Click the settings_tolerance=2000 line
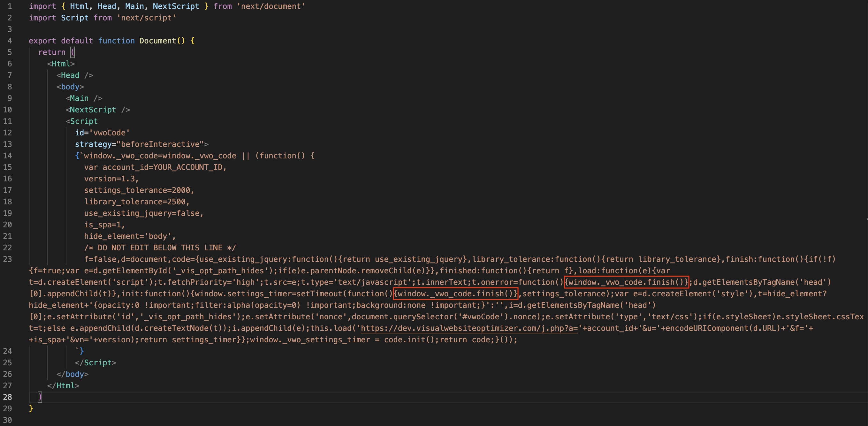Screen dimensions: 868x426 139,190
